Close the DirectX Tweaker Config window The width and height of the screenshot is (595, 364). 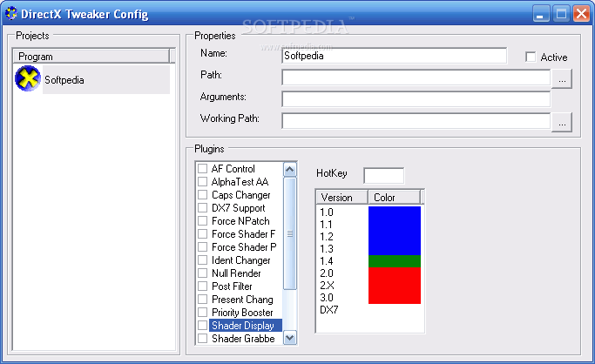tap(581, 14)
